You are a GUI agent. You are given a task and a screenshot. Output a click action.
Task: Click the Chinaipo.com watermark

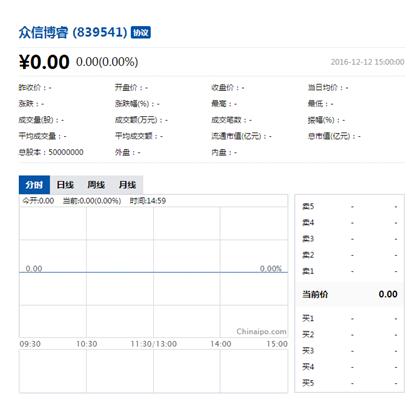click(261, 332)
